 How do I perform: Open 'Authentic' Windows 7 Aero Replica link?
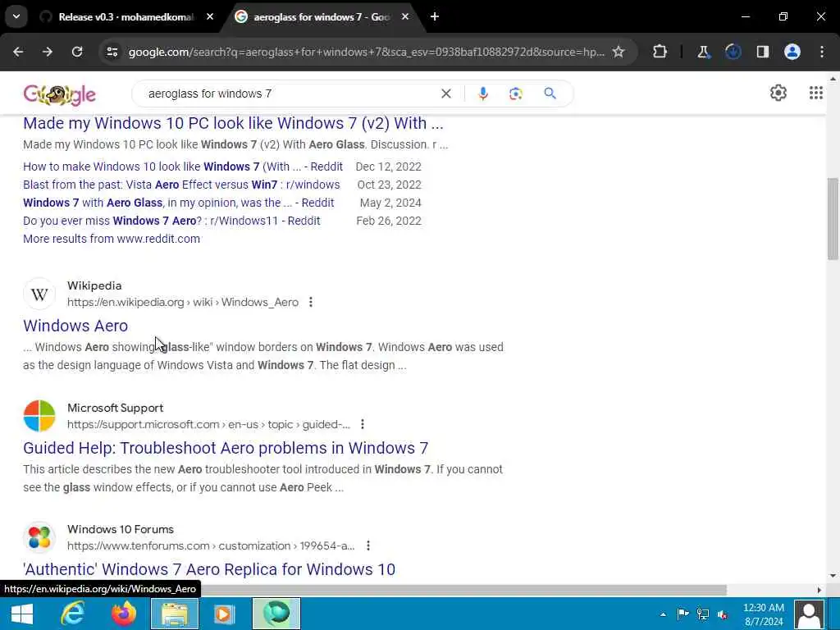[x=209, y=569]
